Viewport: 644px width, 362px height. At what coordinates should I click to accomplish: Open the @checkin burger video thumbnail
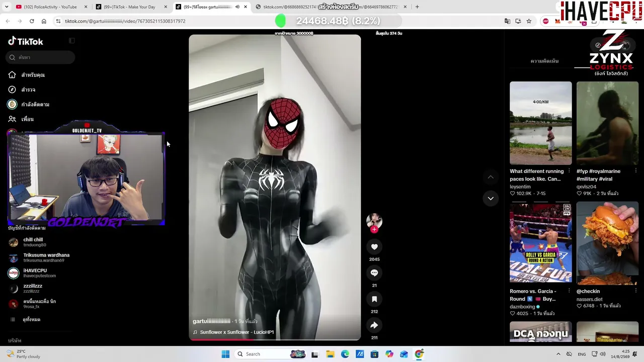coord(607,243)
